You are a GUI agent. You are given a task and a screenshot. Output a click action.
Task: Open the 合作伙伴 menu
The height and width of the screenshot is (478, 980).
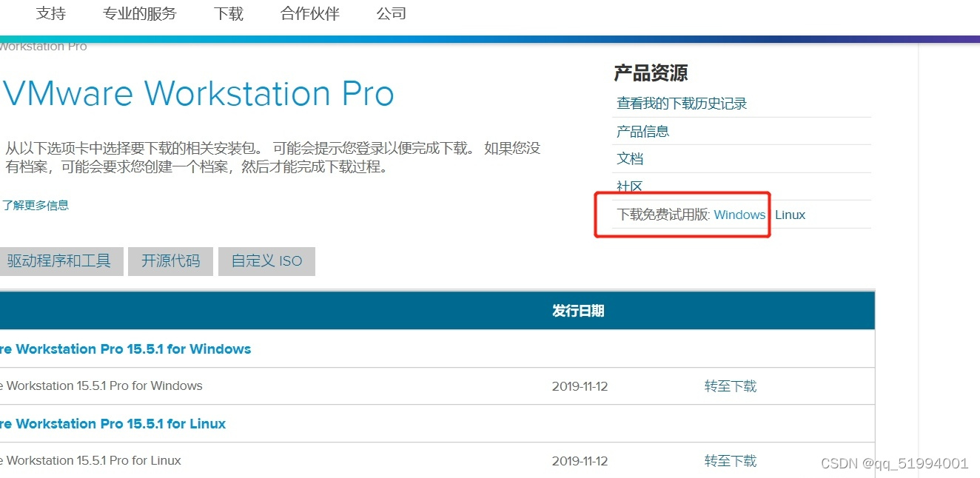[x=310, y=13]
